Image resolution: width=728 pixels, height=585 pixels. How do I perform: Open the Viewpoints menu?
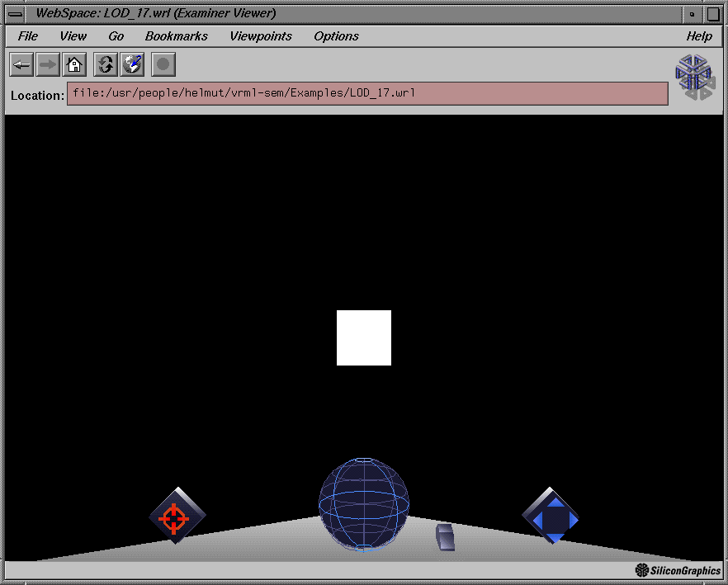(261, 36)
